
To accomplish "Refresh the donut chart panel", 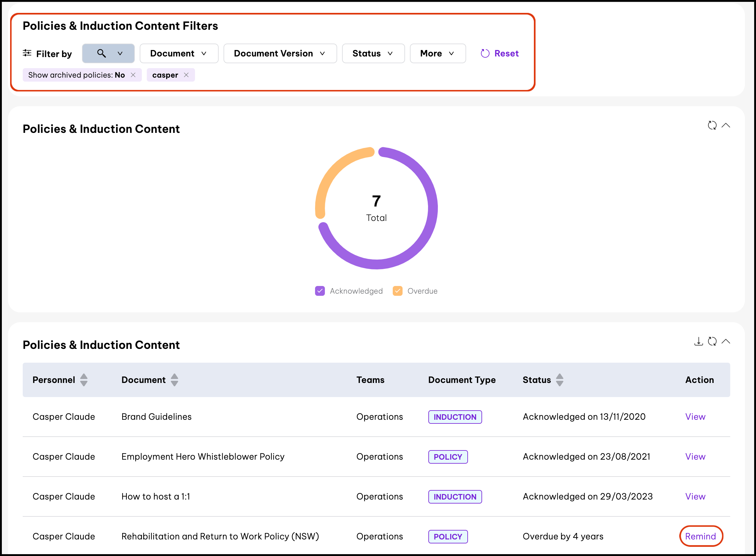I will tap(712, 125).
